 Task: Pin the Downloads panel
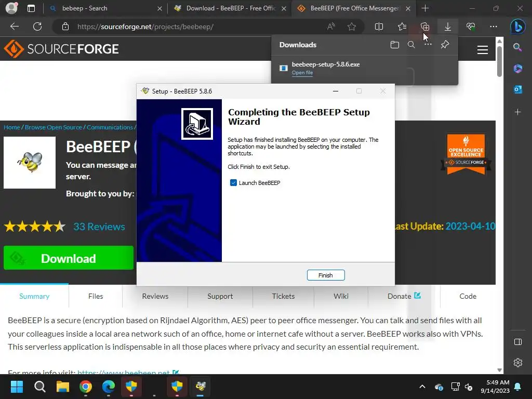pyautogui.click(x=445, y=45)
